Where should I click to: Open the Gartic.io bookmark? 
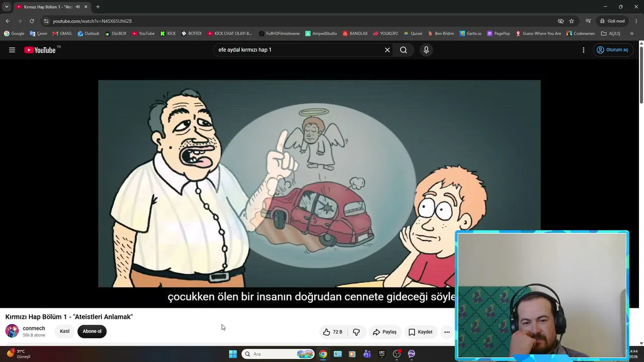pos(470,34)
